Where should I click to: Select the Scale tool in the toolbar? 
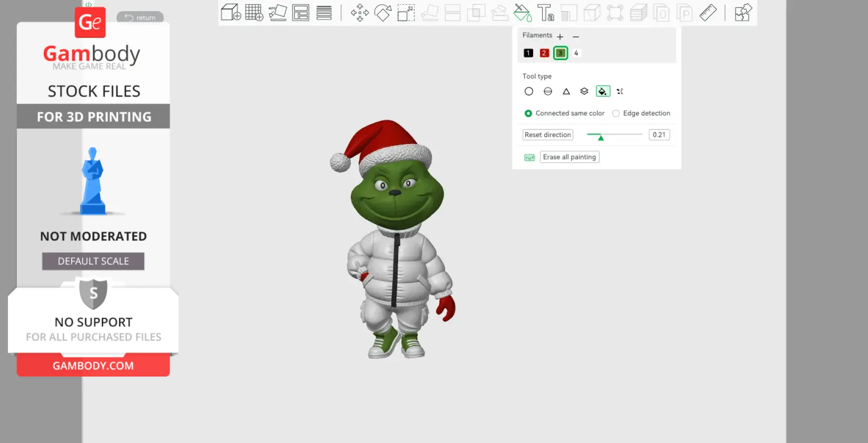click(x=406, y=13)
